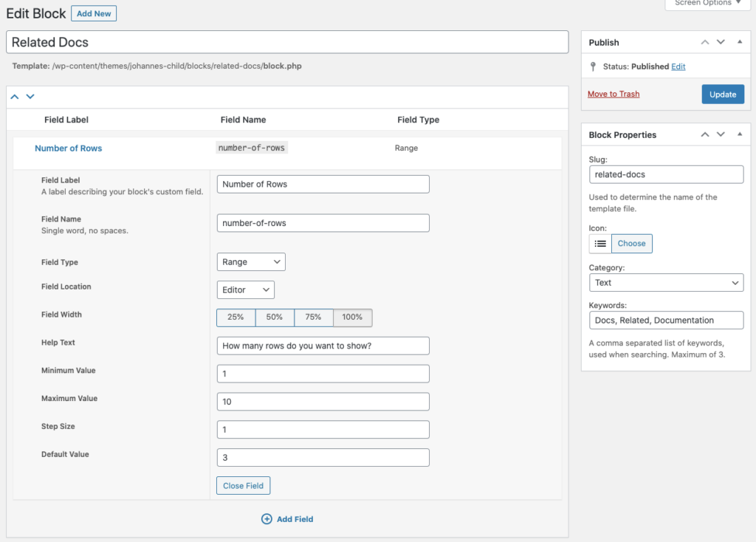Move field up with the blue up chevron
The width and height of the screenshot is (756, 542).
click(15, 97)
